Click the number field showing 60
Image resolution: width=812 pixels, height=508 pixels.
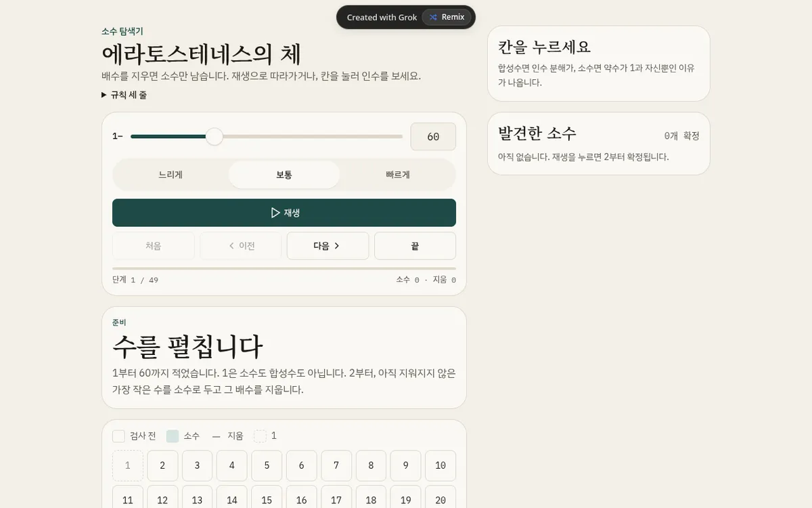click(433, 136)
